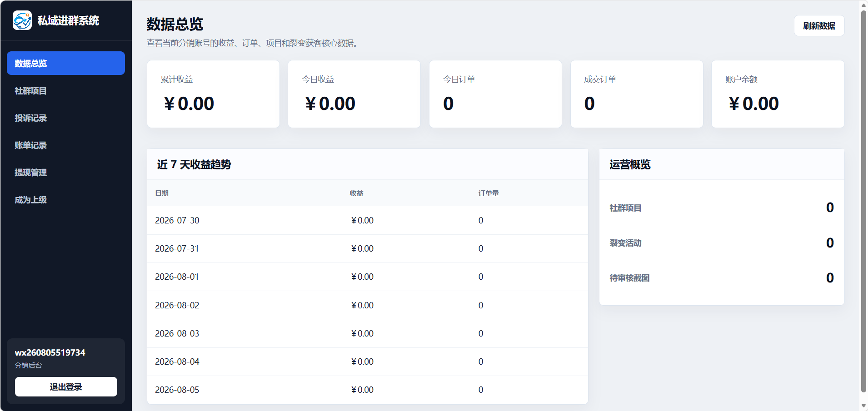This screenshot has width=868, height=411.
Task: Click the 社群项目 row in 运营概览
Action: click(722, 208)
